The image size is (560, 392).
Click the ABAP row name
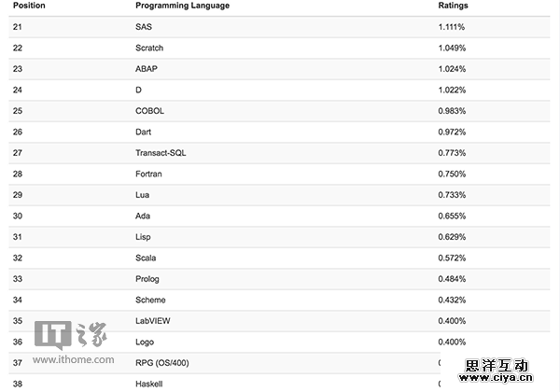tap(147, 68)
